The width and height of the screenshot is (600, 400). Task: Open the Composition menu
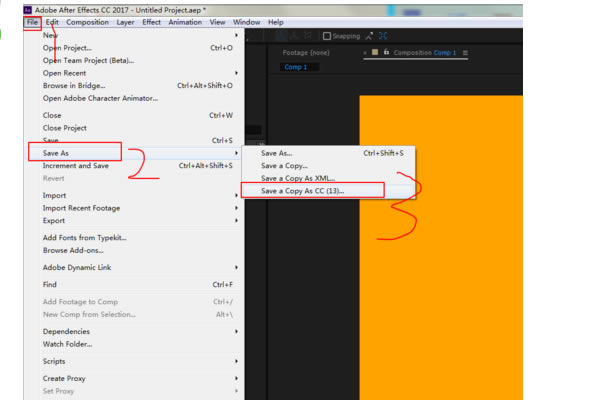tap(87, 22)
